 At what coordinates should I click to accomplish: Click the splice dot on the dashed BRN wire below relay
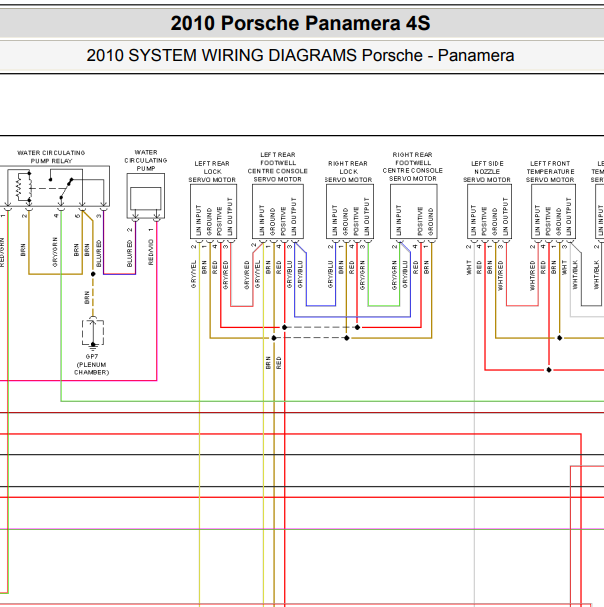pyautogui.click(x=93, y=274)
